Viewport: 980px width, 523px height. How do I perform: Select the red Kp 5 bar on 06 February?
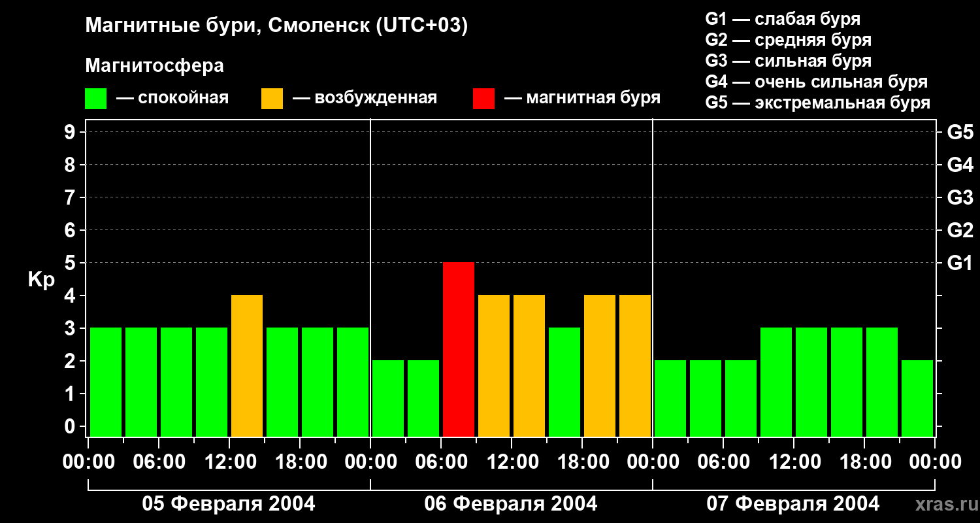point(459,349)
